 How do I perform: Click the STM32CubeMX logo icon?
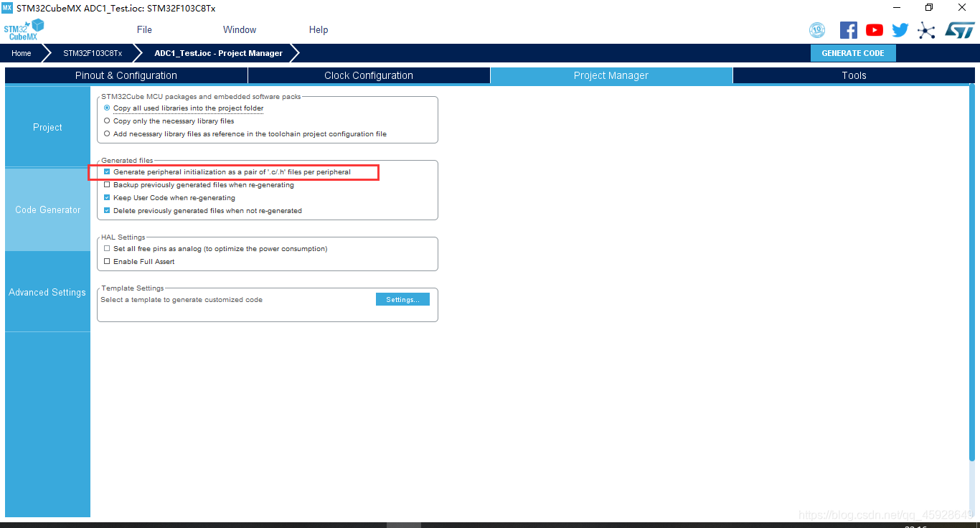click(24, 29)
